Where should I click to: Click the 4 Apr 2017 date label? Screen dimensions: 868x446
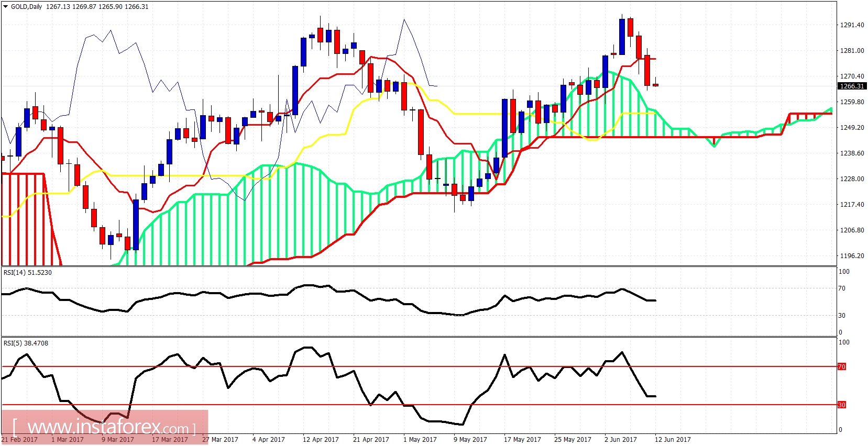coord(269,440)
